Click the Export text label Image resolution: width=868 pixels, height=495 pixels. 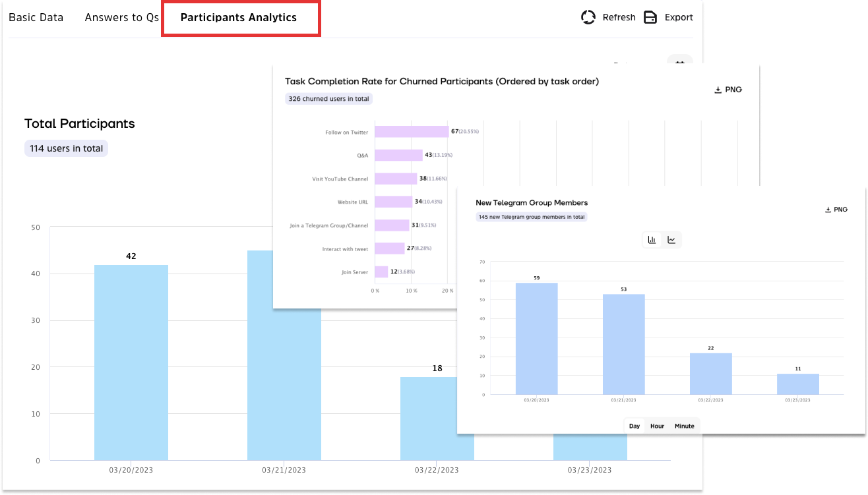pos(679,18)
